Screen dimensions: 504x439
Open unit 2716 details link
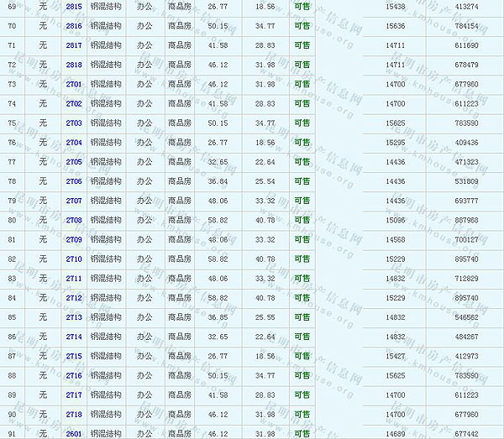(x=74, y=375)
